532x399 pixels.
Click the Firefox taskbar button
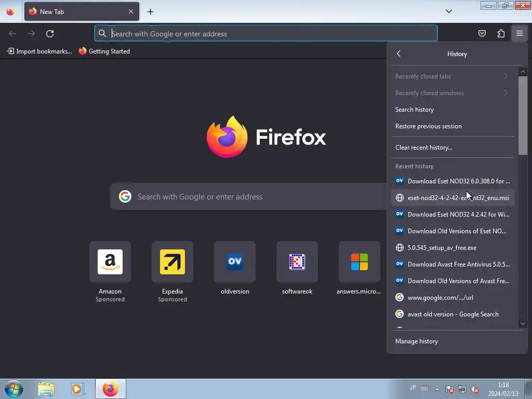click(x=111, y=389)
